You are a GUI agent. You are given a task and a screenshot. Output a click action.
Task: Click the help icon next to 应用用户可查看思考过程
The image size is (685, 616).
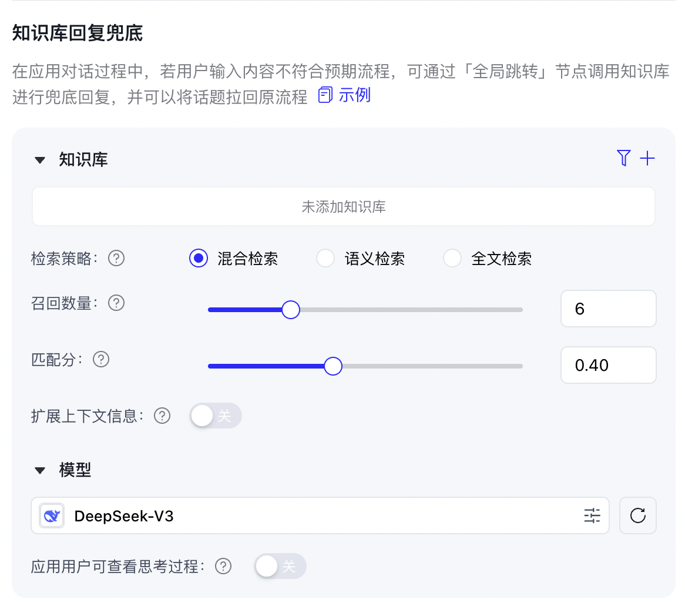[x=223, y=566]
